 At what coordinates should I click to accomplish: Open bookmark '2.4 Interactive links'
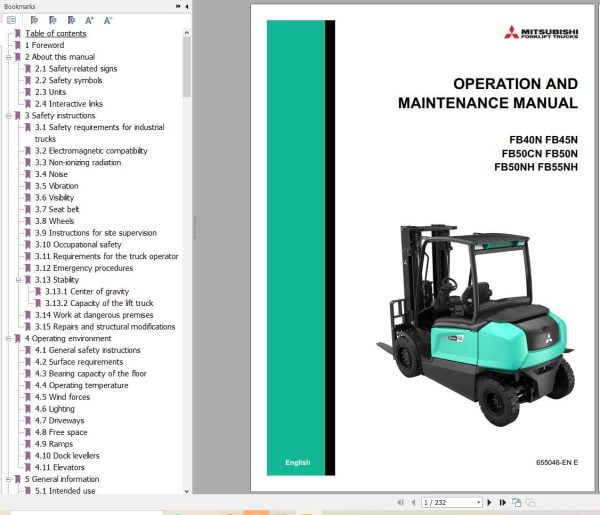[69, 104]
